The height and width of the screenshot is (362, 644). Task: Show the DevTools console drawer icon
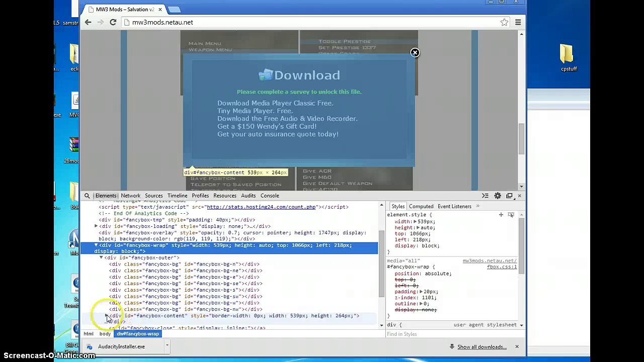[x=485, y=196]
